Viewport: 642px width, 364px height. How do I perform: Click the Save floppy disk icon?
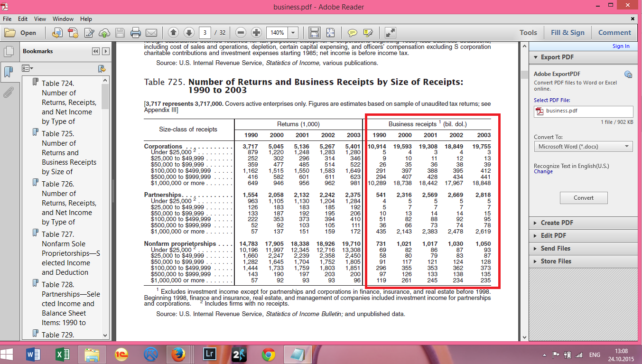point(120,33)
